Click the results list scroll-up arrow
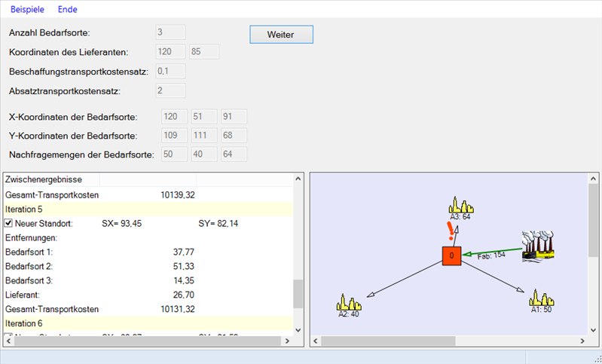 click(298, 180)
